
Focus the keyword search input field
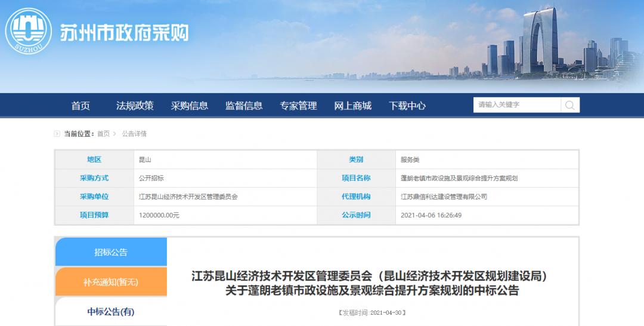[x=517, y=105]
